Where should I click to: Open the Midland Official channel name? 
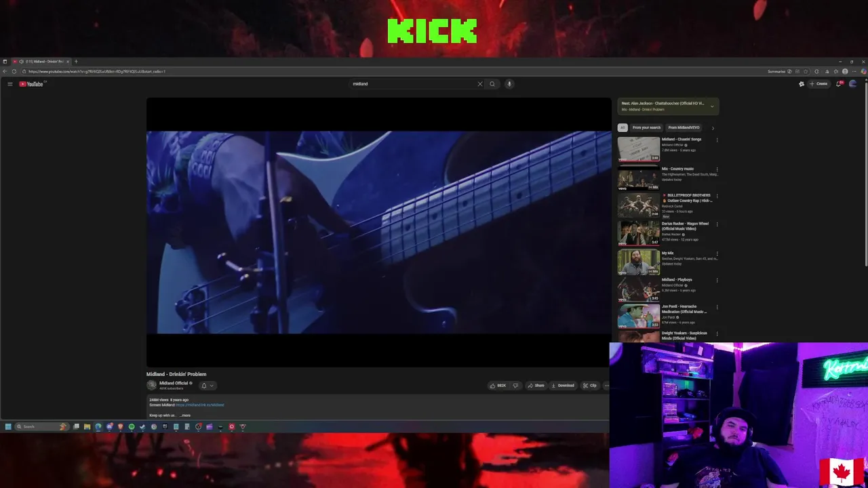point(174,383)
